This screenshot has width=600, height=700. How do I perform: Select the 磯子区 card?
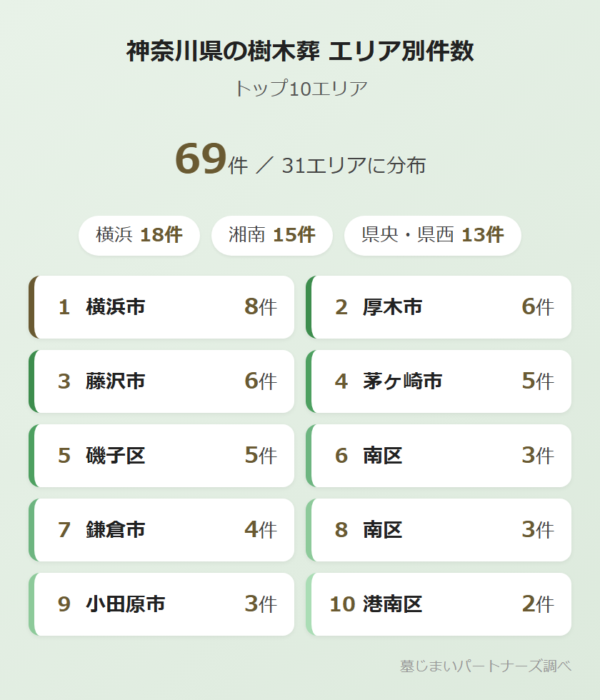[x=162, y=456]
